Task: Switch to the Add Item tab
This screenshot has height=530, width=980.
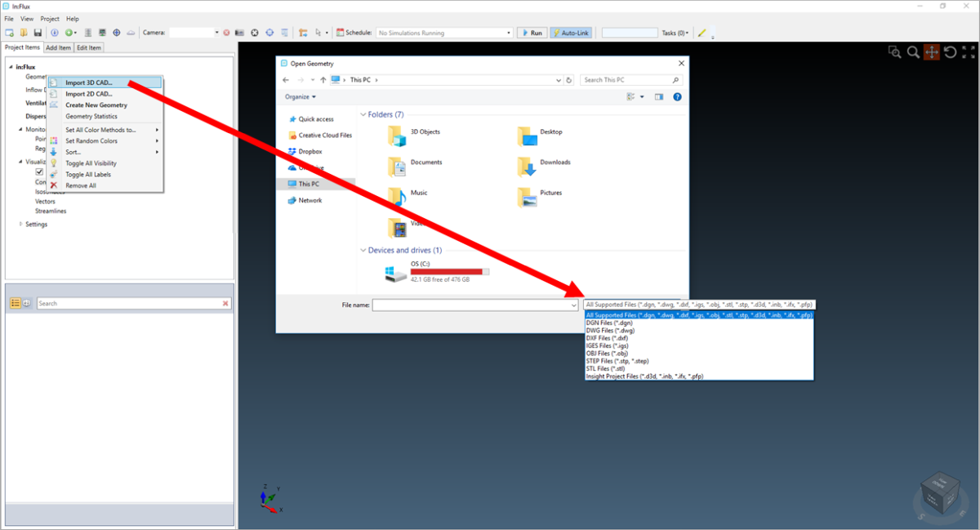Action: tap(58, 47)
